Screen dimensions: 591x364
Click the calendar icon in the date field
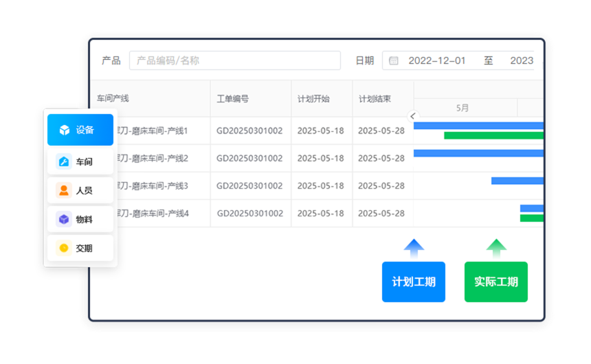click(x=394, y=60)
